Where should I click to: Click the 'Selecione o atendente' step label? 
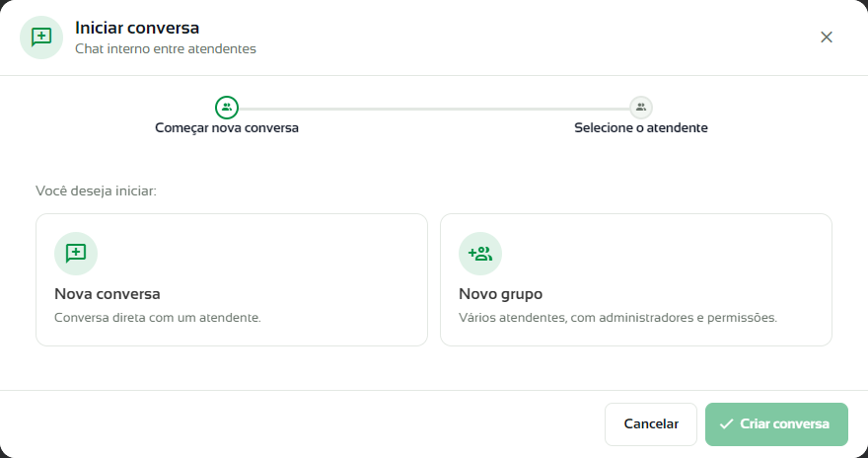[641, 128]
